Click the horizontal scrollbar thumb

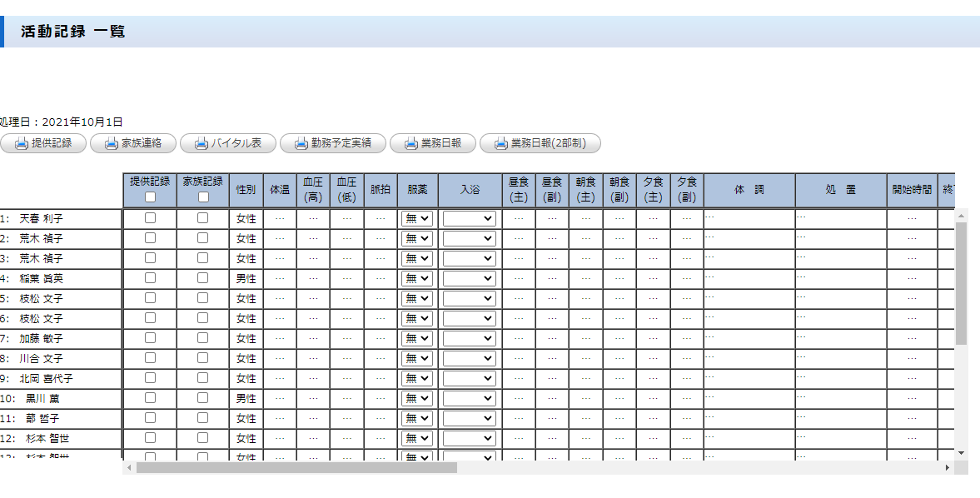pyautogui.click(x=296, y=468)
